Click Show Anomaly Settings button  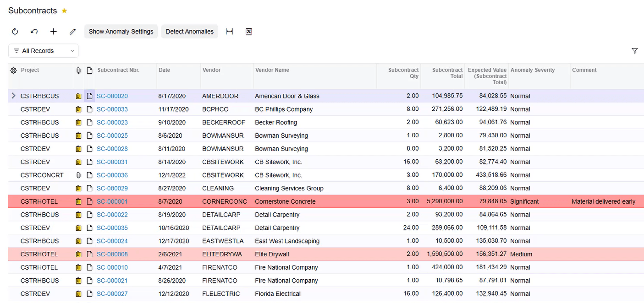pyautogui.click(x=121, y=32)
